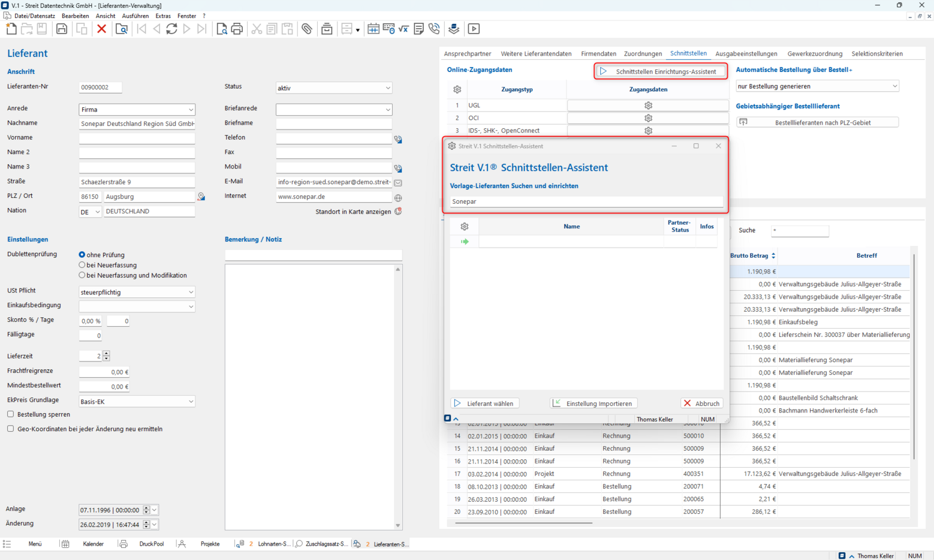The image size is (934, 560).
Task: Toggle Geo-Koordinaten neu ermitteln checkbox
Action: (x=11, y=429)
